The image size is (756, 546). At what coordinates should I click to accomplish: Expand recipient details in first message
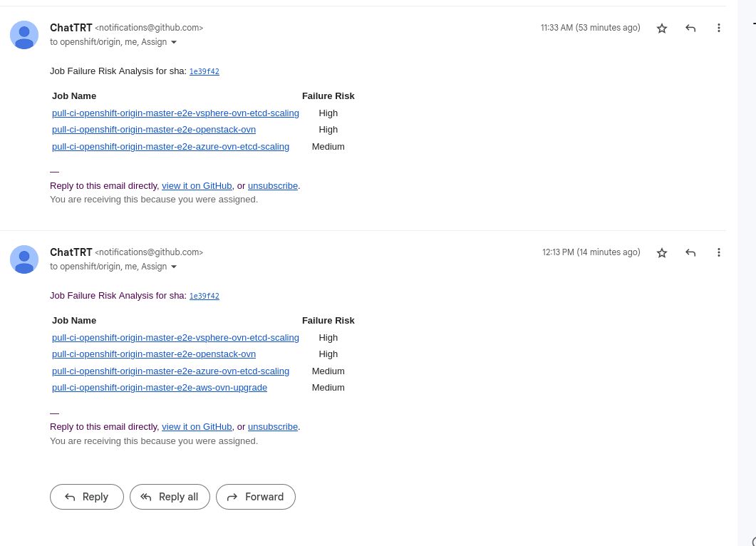[x=174, y=42]
